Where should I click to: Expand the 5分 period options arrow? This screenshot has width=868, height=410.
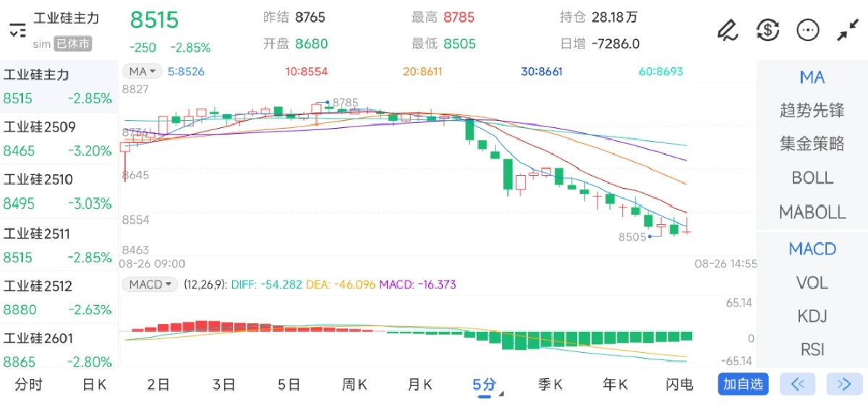point(501,394)
